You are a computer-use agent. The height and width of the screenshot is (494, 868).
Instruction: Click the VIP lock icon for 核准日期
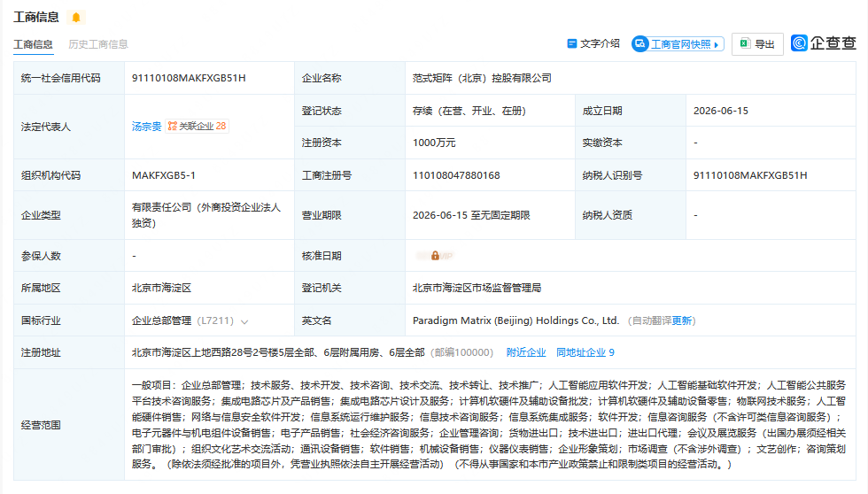pos(435,256)
